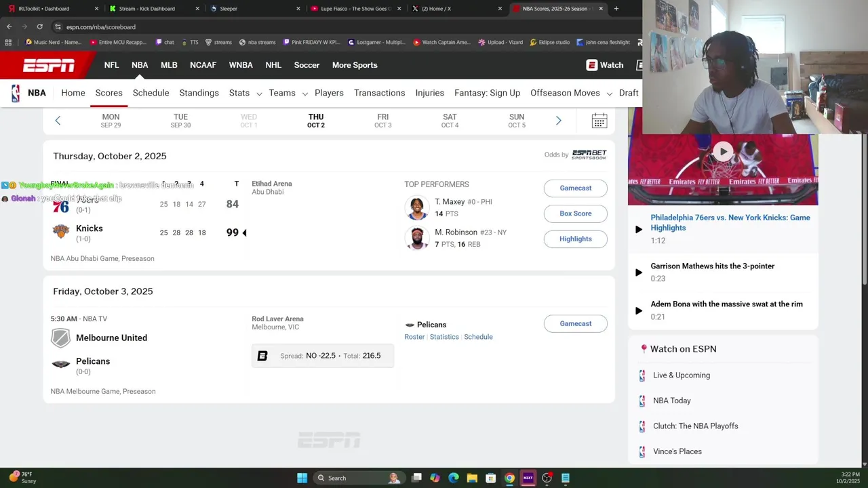This screenshot has height=488, width=868.
Task: Click the Pelicans team logo in matchup
Action: click(x=61, y=365)
